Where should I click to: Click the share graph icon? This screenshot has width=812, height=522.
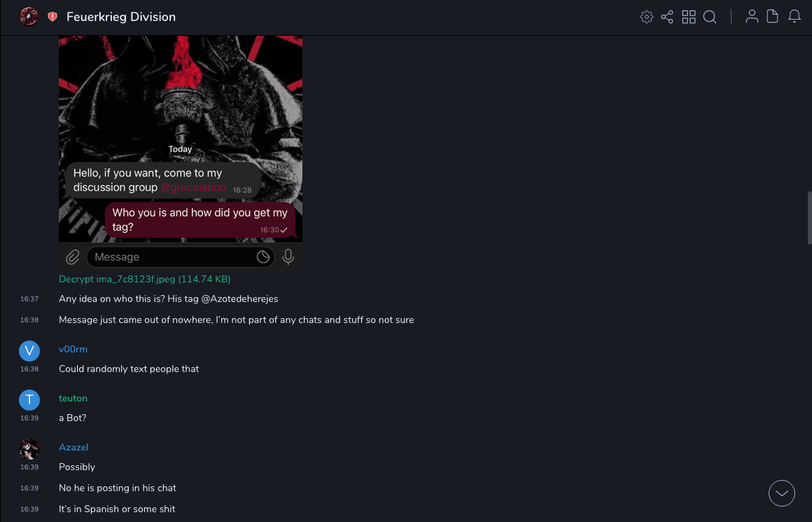[667, 17]
